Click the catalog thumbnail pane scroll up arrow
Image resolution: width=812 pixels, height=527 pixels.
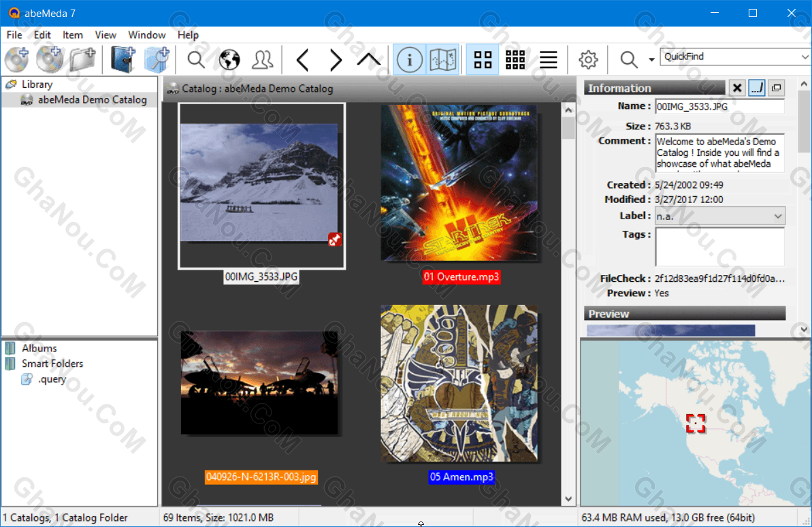coord(568,110)
